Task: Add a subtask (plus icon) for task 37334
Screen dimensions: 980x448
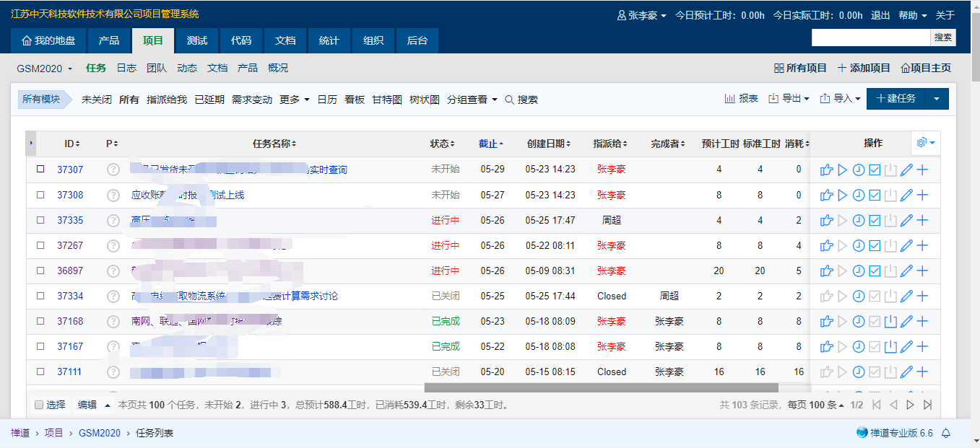Action: 922,297
